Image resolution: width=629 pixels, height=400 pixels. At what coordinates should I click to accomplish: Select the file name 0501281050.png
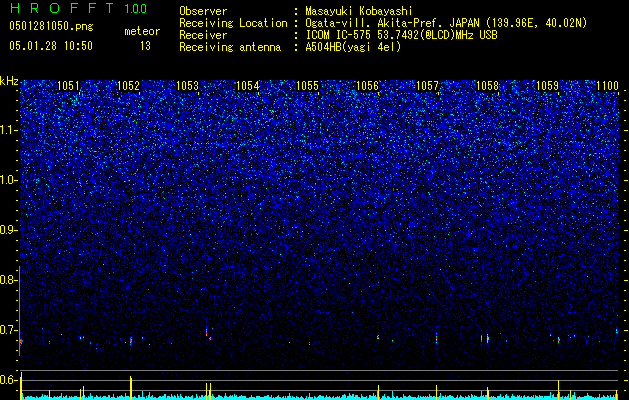51,26
